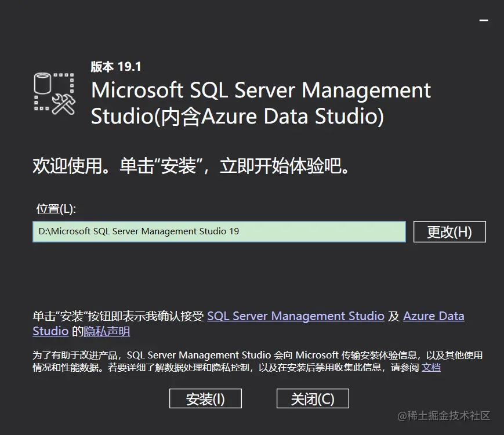Click the 欢迎使用 welcome message
Viewport: 504px width, 435px height.
click(x=192, y=167)
